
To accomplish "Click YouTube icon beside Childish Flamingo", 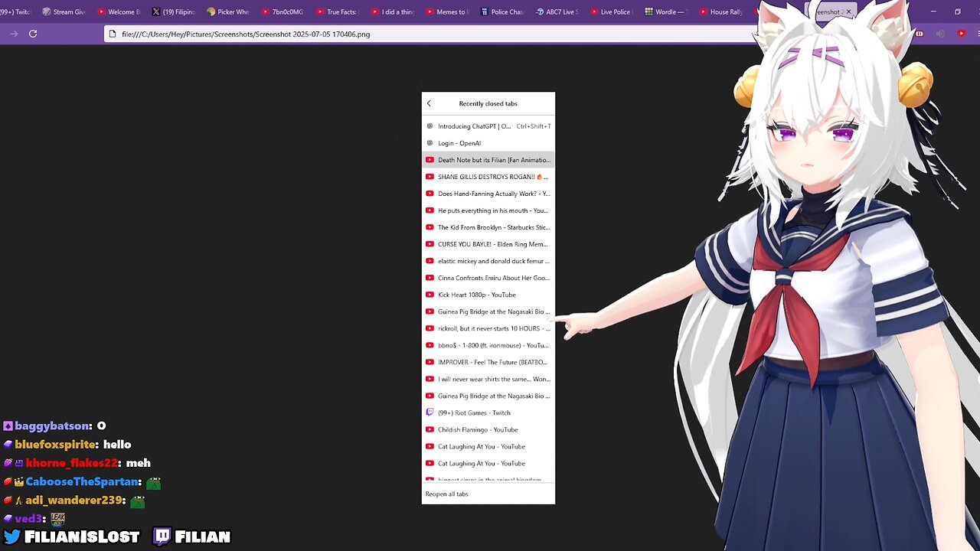I will 430,429.
